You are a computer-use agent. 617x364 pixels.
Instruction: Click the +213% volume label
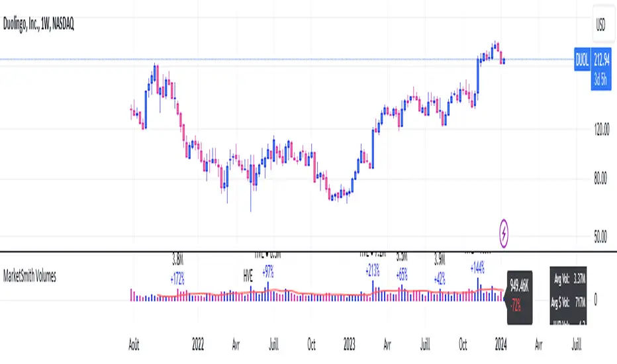[372, 270]
